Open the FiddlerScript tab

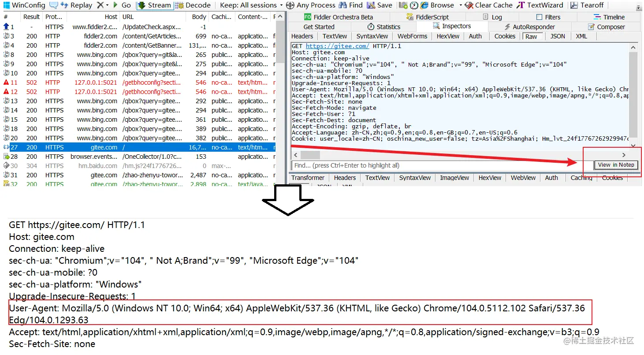click(x=427, y=17)
